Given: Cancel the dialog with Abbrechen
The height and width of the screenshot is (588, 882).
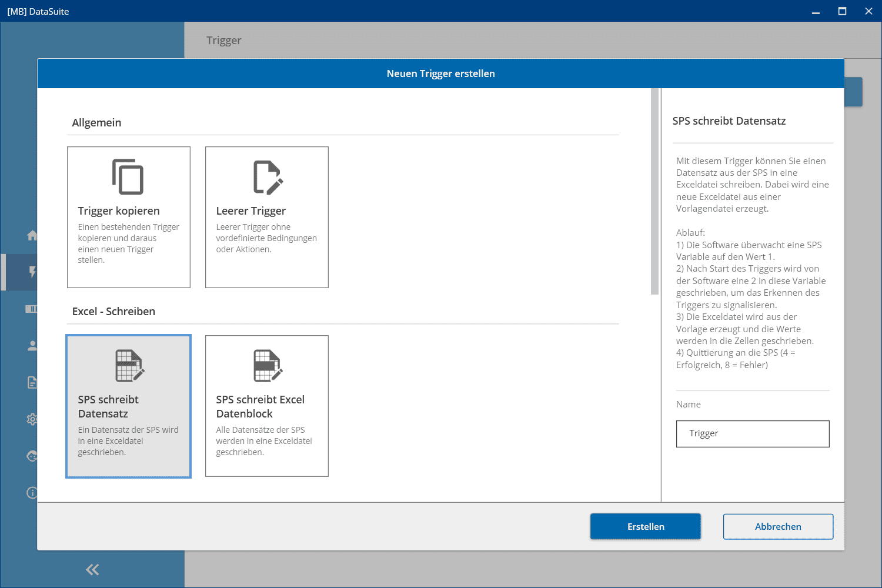Looking at the screenshot, I should point(778,526).
